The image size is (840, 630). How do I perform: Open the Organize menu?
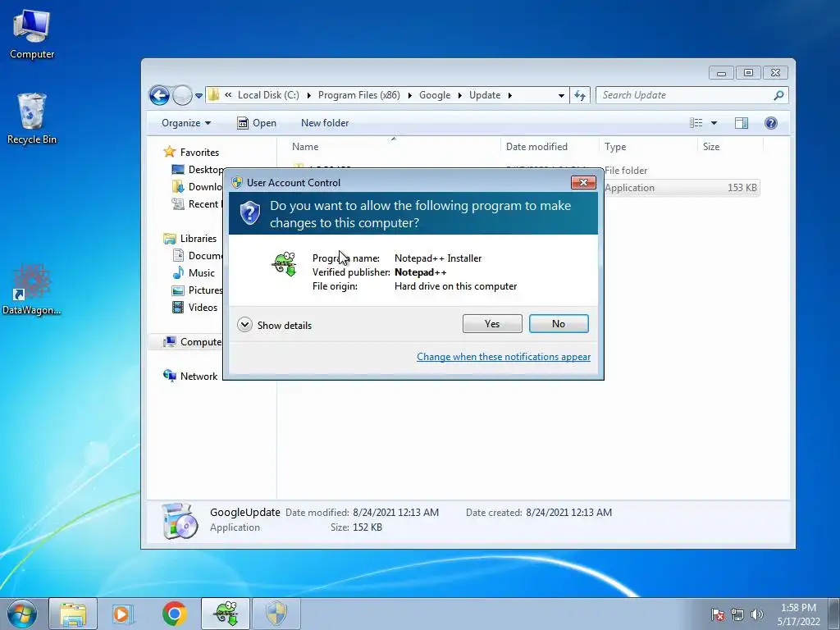pyautogui.click(x=186, y=123)
